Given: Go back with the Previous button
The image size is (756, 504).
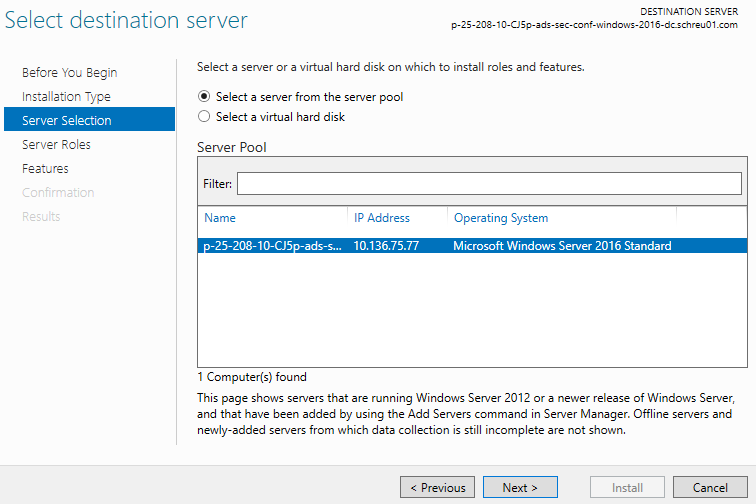Looking at the screenshot, I should point(437,488).
